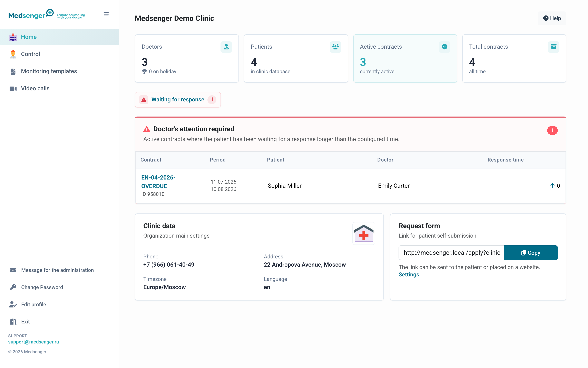This screenshot has width=588, height=368.
Task: Click the period start date 11.07.2026
Action: 223,182
